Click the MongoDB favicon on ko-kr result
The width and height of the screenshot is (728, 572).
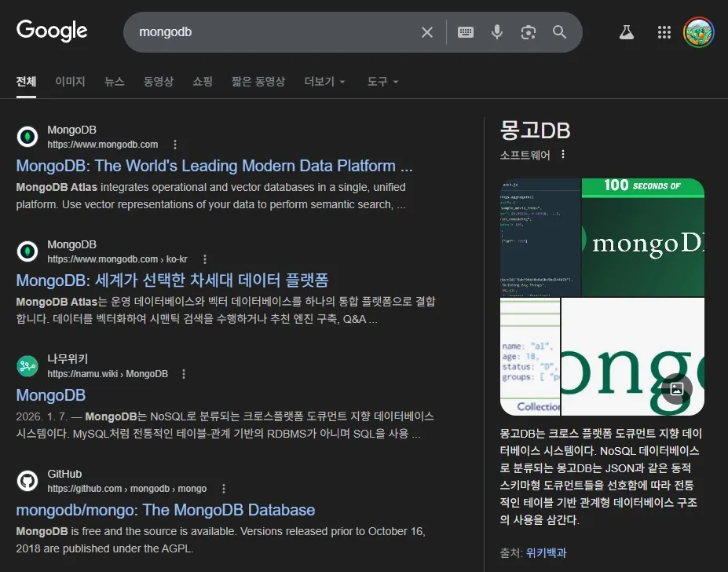[27, 251]
